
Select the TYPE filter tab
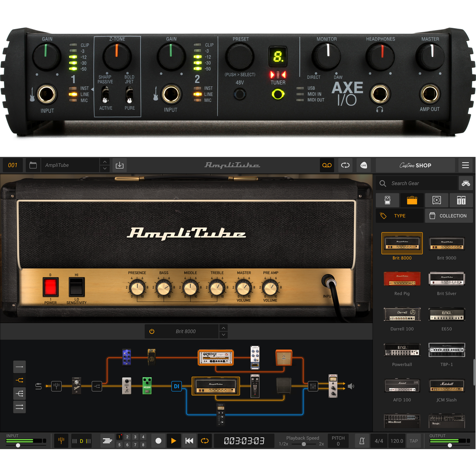(x=399, y=216)
